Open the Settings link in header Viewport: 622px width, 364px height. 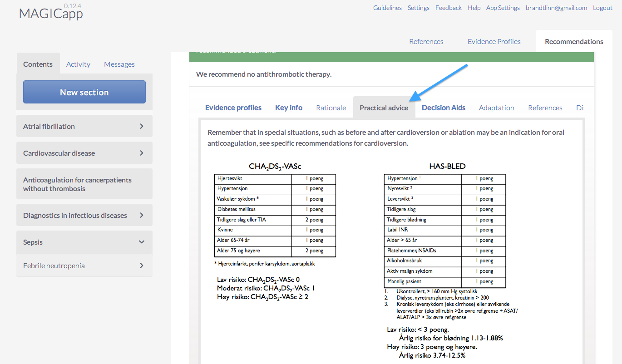click(x=419, y=8)
